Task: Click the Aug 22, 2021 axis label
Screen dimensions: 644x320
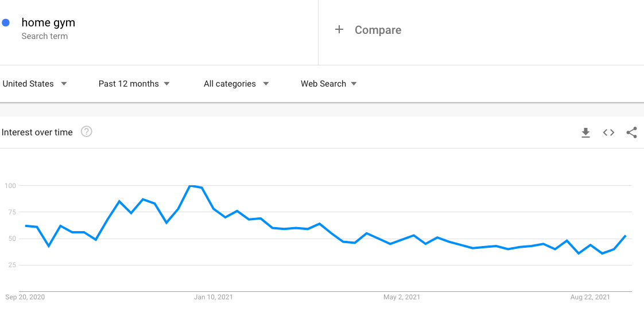Action: tap(589, 297)
